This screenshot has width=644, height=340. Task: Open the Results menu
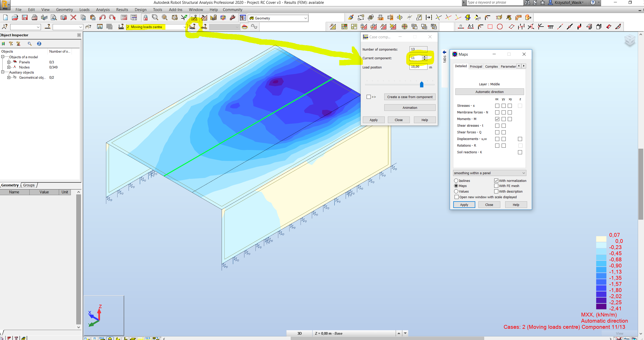(x=122, y=10)
